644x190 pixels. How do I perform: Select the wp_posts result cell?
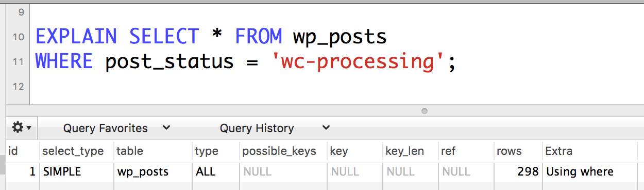[152, 171]
